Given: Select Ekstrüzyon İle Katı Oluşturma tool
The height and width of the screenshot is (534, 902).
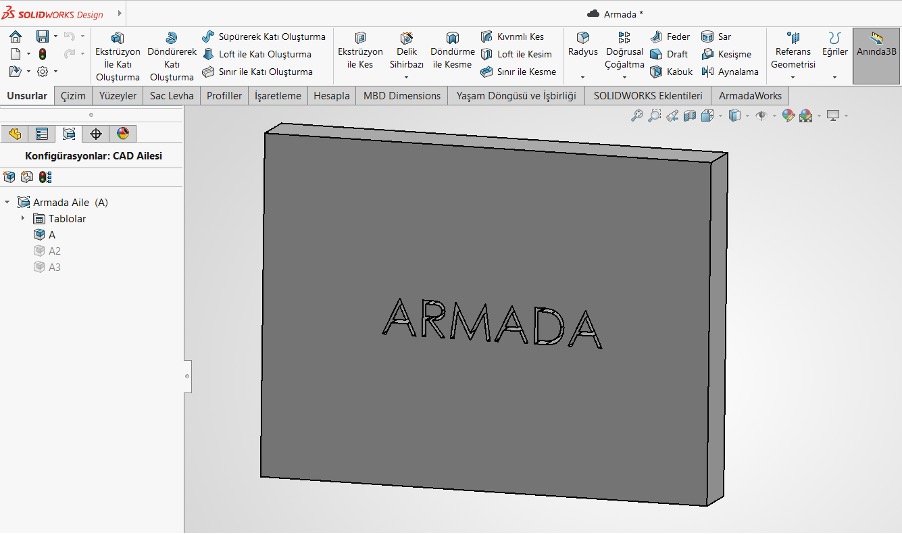Looking at the screenshot, I should tap(117, 56).
